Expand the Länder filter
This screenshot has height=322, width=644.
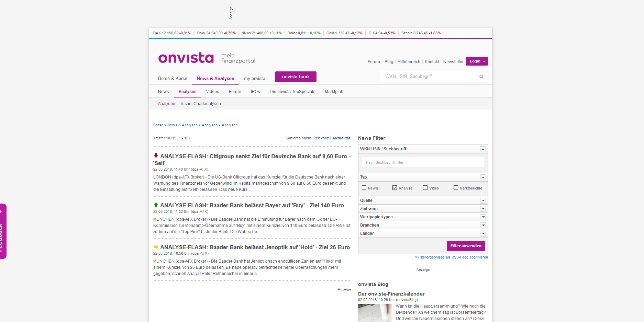pyautogui.click(x=483, y=233)
